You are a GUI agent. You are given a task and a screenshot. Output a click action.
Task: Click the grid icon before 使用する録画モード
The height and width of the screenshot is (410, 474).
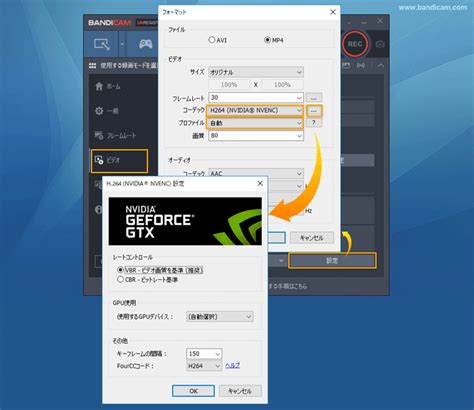92,66
